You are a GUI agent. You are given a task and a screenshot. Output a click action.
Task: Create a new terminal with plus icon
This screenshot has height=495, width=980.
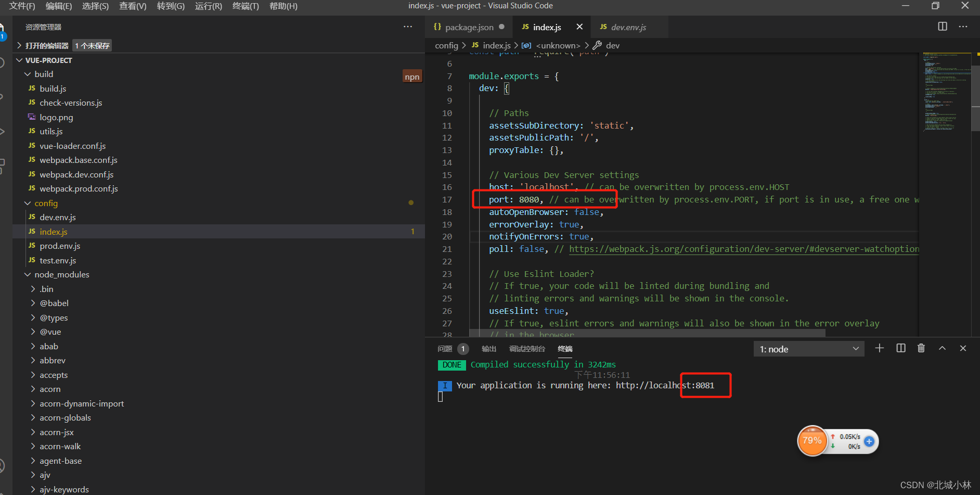coord(880,348)
